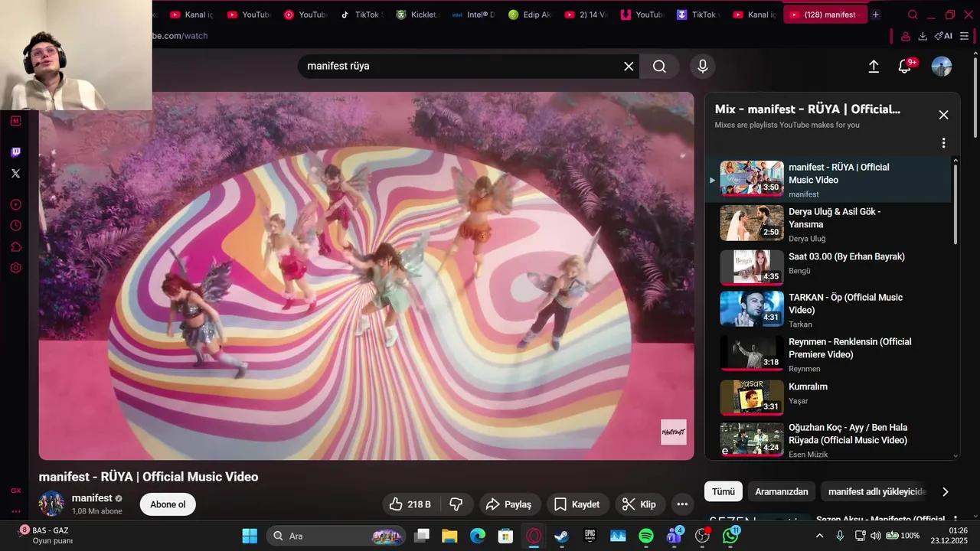980x551 pixels.
Task: Open TARKAN - Öp playlist entry
Action: pos(828,308)
